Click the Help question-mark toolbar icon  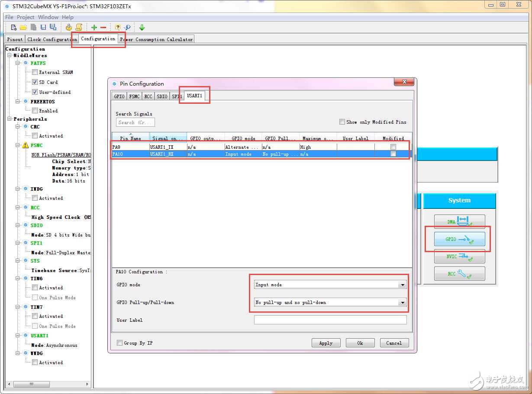pyautogui.click(x=117, y=27)
